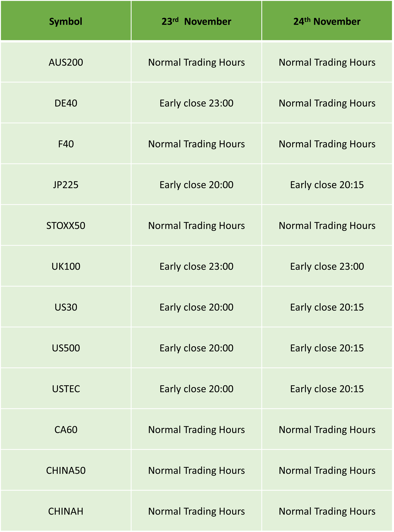Select the DE40 symbol cell
This screenshot has width=394, height=532.
(66, 103)
